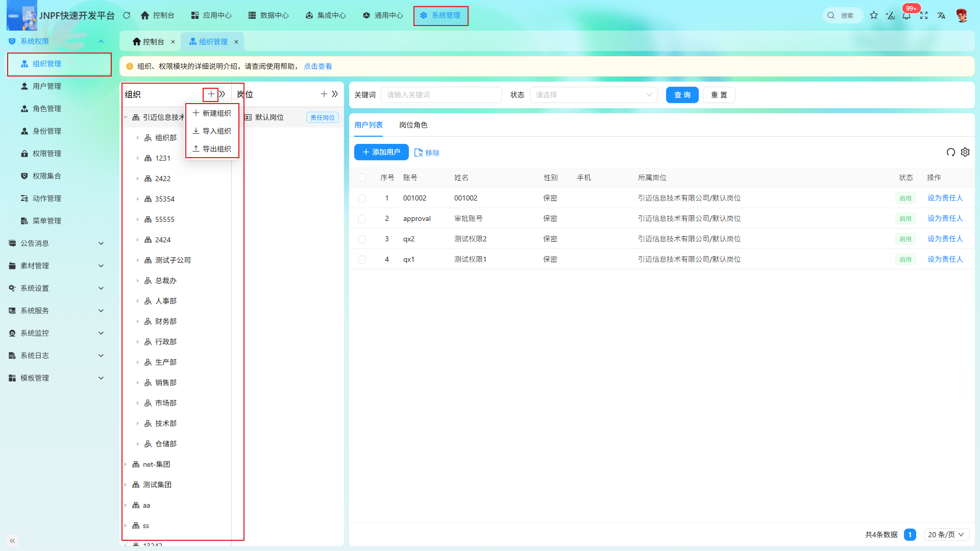
Task: Expand the 素材管理 sidebar group
Action: click(56, 266)
